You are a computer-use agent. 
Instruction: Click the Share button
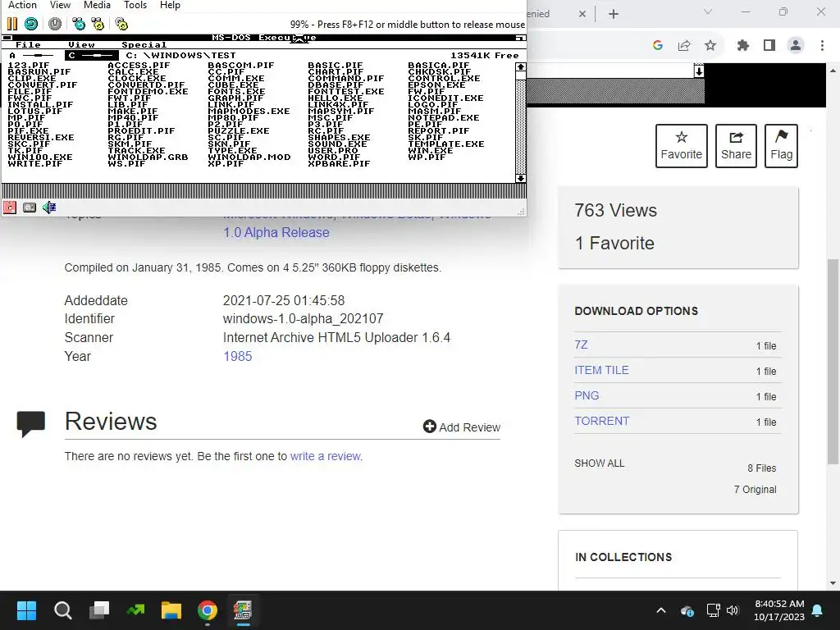(x=736, y=146)
